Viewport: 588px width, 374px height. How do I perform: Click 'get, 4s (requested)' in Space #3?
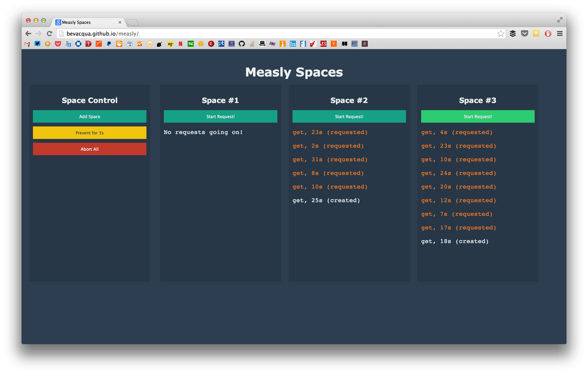click(457, 132)
